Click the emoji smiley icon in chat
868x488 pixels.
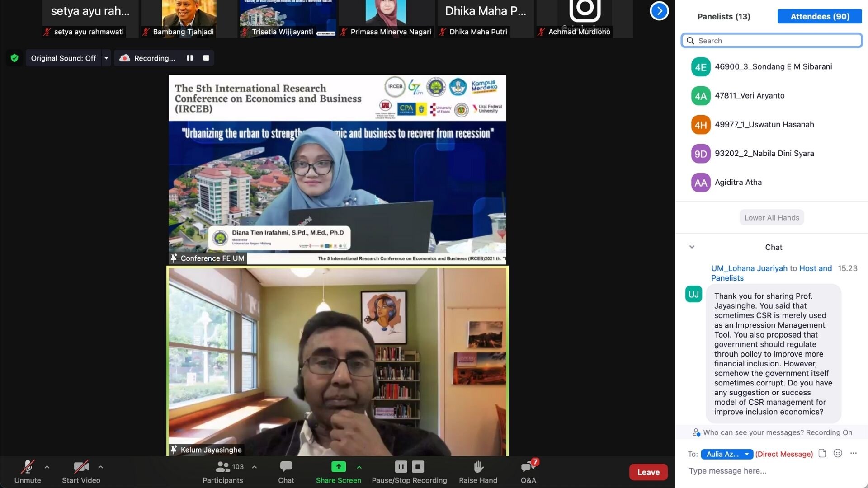838,453
